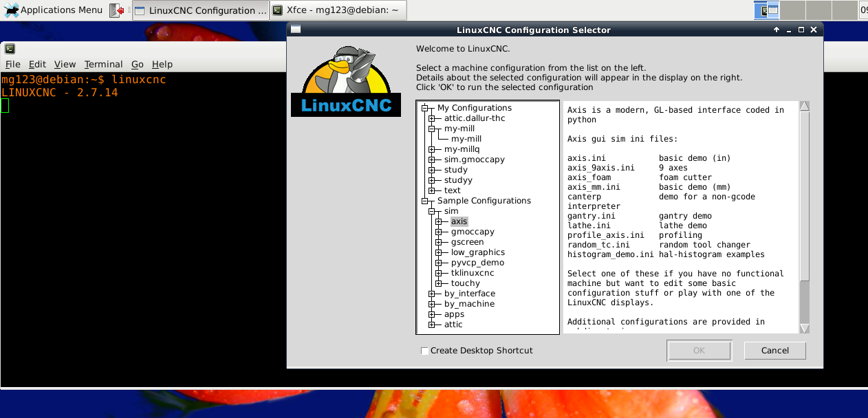Click the terminal cursor line
Image resolution: width=868 pixels, height=418 pixels.
click(x=5, y=105)
